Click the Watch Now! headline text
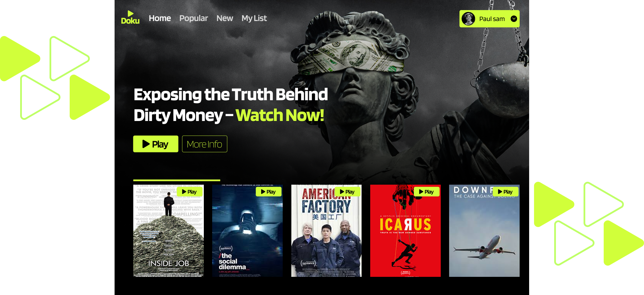Viewport: 644px width, 295px height. pyautogui.click(x=280, y=115)
